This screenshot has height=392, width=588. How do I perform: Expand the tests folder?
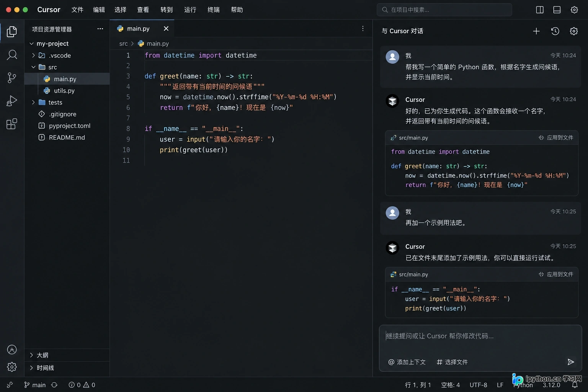[x=33, y=102]
